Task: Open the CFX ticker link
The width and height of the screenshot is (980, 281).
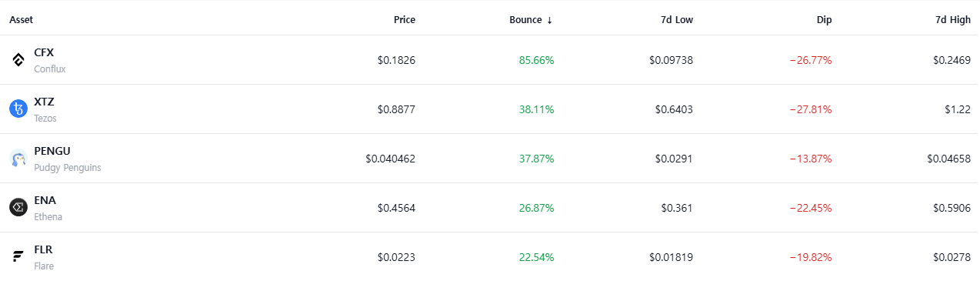Action: point(44,53)
